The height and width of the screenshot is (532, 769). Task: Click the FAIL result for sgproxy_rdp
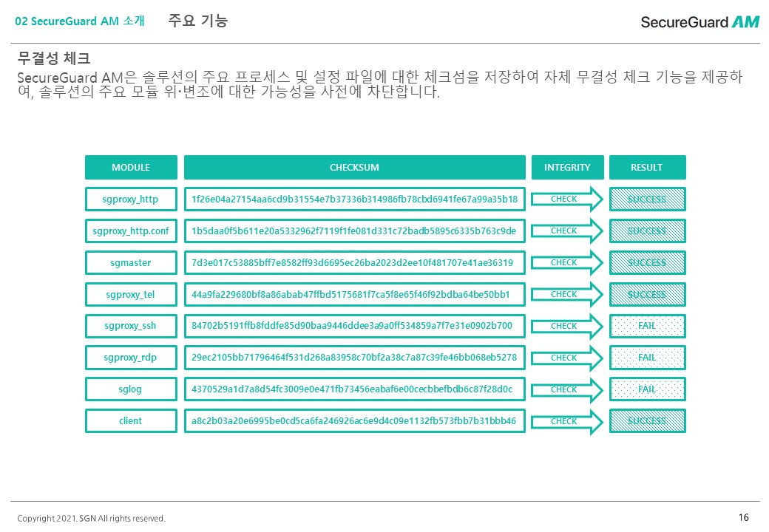[x=648, y=358]
